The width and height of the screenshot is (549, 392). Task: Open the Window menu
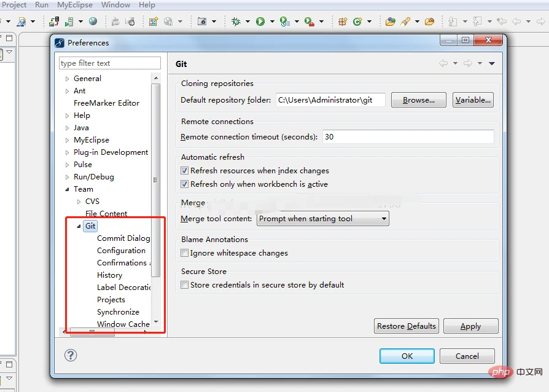115,5
